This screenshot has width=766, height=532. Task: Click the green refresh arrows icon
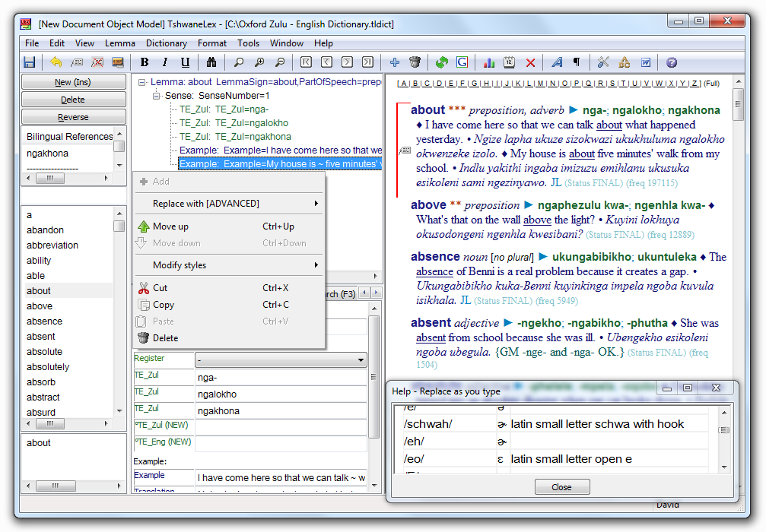442,62
